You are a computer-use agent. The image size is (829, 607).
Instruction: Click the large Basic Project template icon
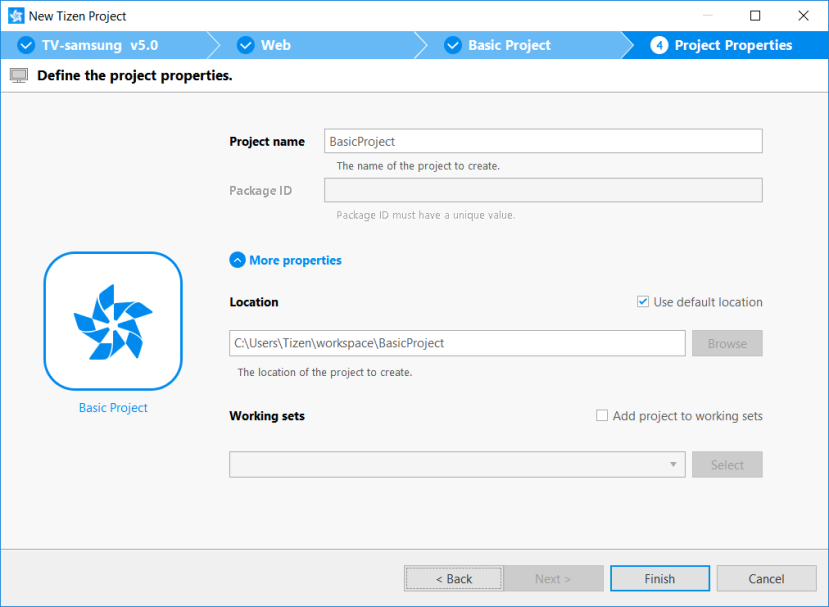113,320
